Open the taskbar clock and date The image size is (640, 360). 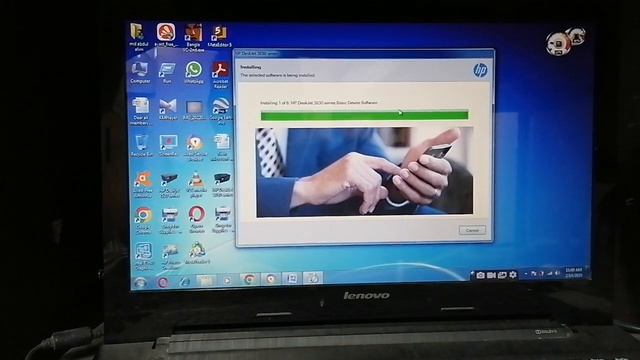coord(573,273)
